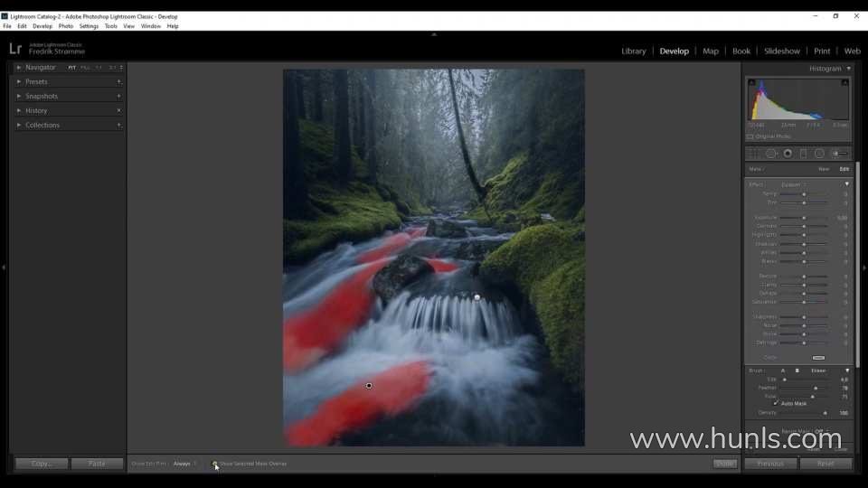The width and height of the screenshot is (868, 488).
Task: Click the Paste button
Action: (97, 464)
